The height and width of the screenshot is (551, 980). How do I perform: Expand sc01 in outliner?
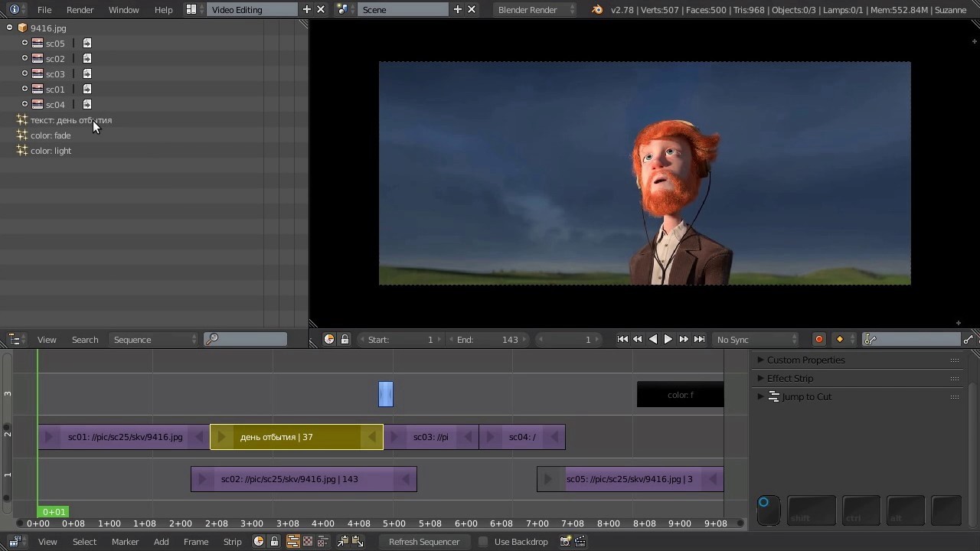(24, 89)
